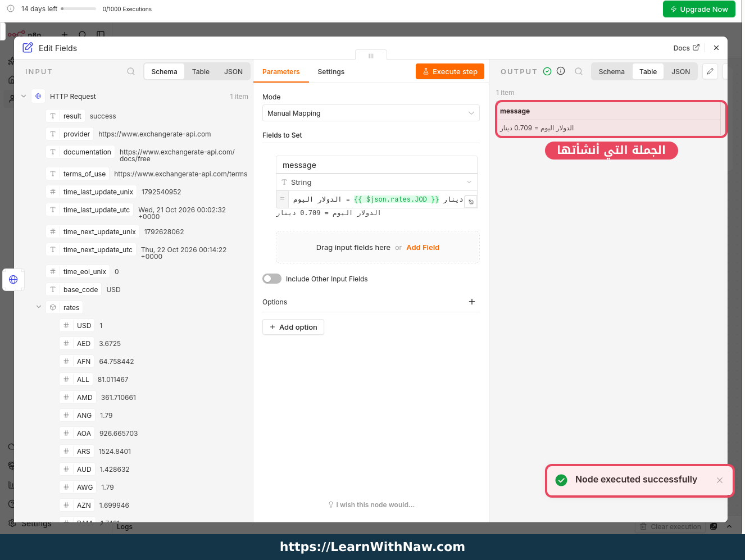Click the drag handle above Parameters panel
745x560 pixels.
371,56
